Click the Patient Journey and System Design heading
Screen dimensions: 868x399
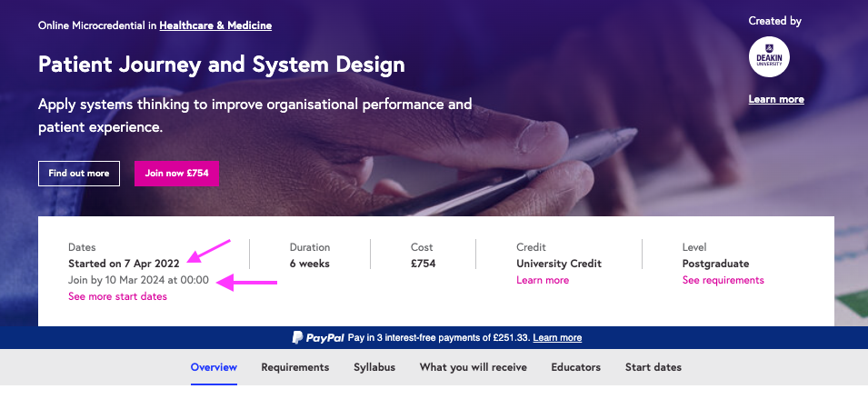[222, 65]
